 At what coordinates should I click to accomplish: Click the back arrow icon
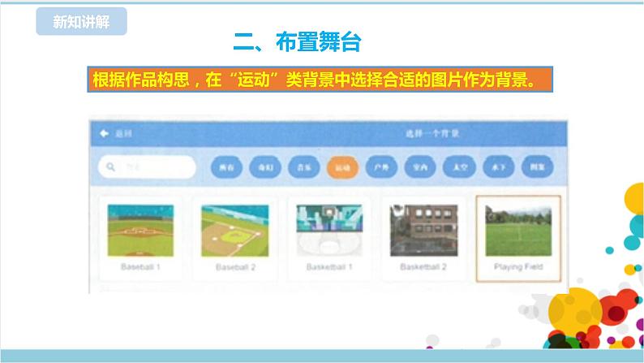(x=103, y=134)
